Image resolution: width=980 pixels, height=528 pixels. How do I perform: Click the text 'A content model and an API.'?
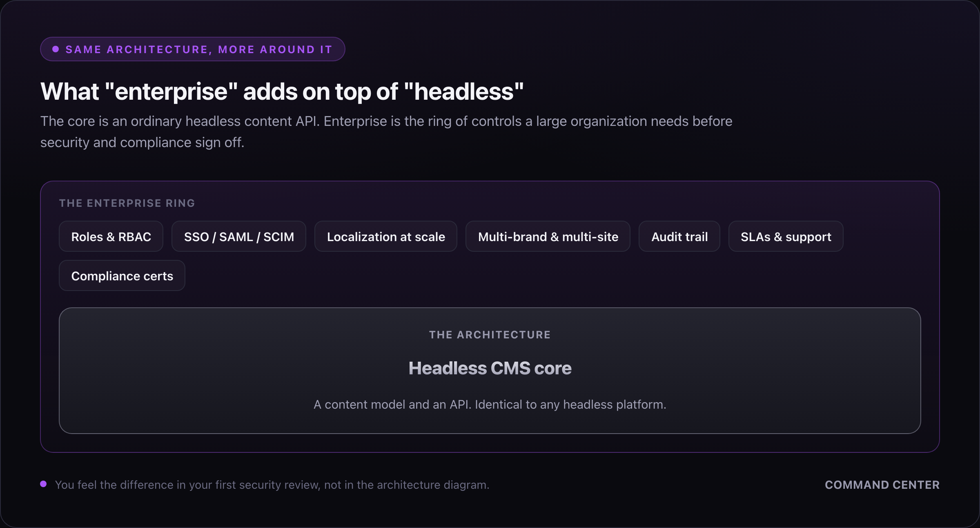coord(392,405)
